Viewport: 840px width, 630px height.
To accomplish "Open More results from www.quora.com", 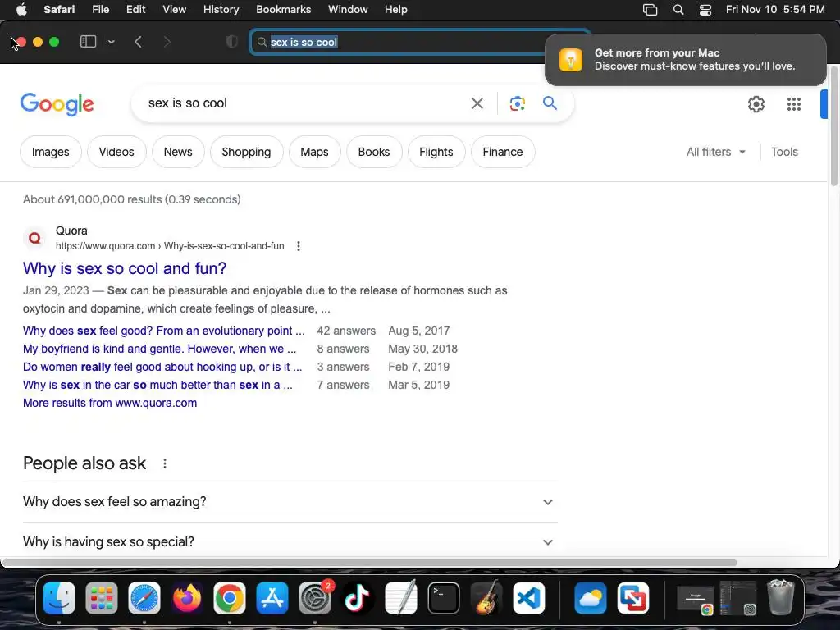I will [110, 403].
